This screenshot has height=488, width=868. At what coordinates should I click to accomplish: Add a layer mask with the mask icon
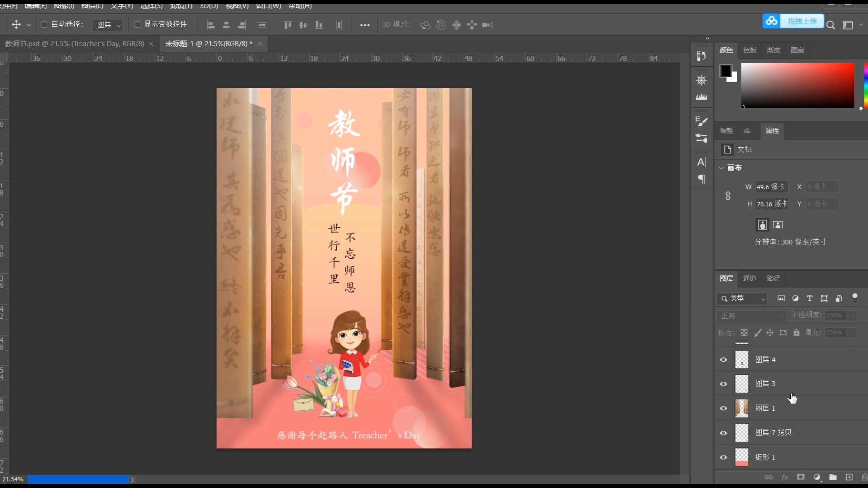pos(800,477)
